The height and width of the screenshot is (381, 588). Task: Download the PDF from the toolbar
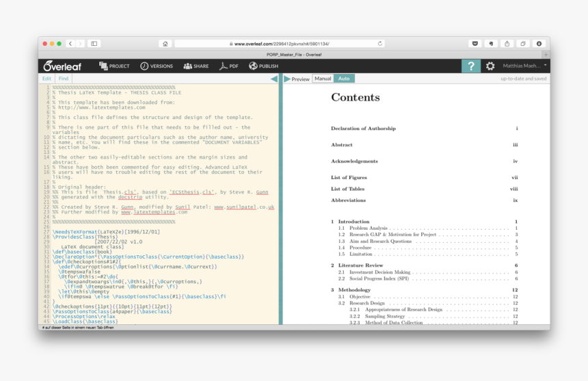229,66
